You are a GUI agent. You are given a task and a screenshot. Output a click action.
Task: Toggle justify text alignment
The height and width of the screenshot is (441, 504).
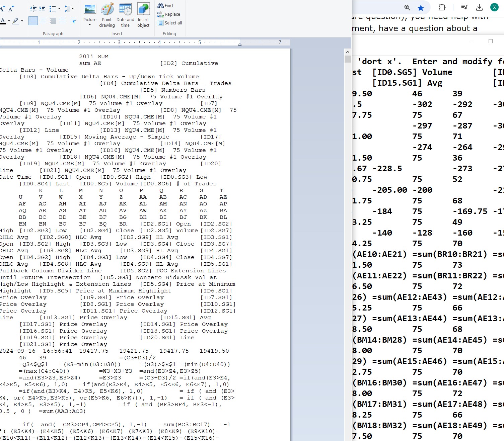(62, 21)
